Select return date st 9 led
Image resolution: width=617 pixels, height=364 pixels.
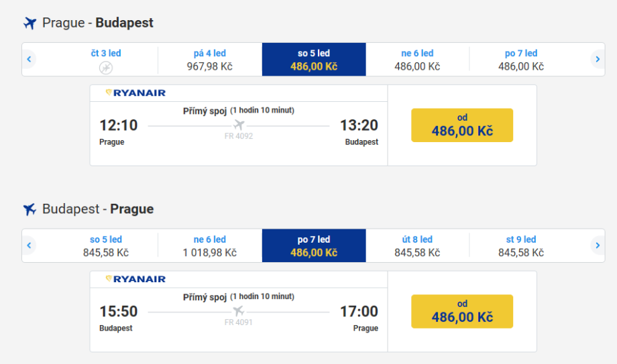[521, 246]
